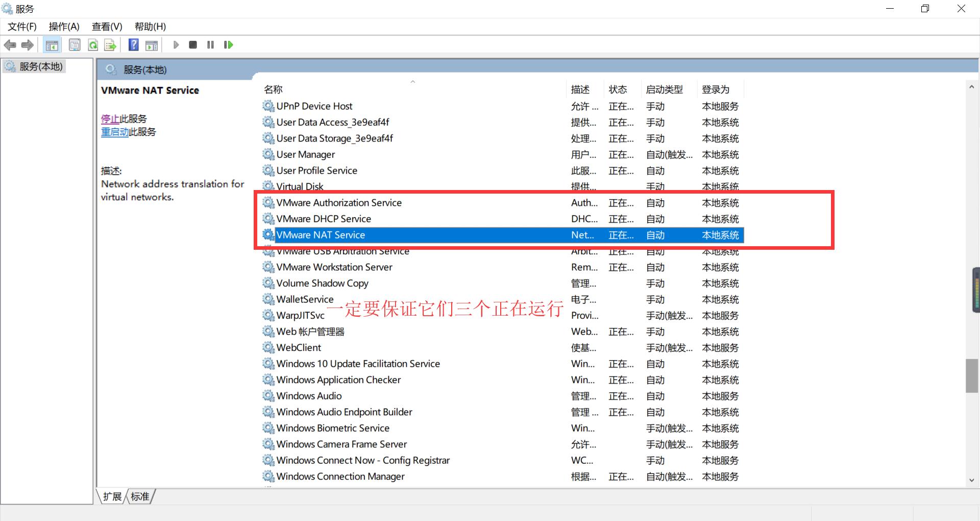Click the gear icon of Volume Shadow Copy
The width and height of the screenshot is (980, 521).
pyautogui.click(x=268, y=283)
